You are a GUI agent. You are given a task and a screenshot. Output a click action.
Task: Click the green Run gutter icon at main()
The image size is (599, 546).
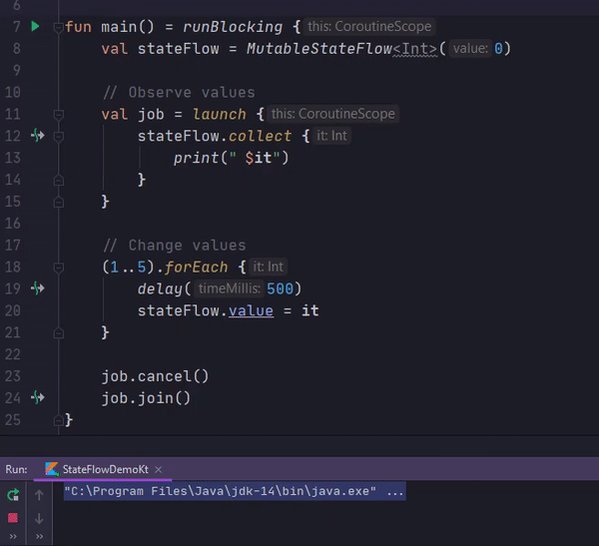point(35,26)
